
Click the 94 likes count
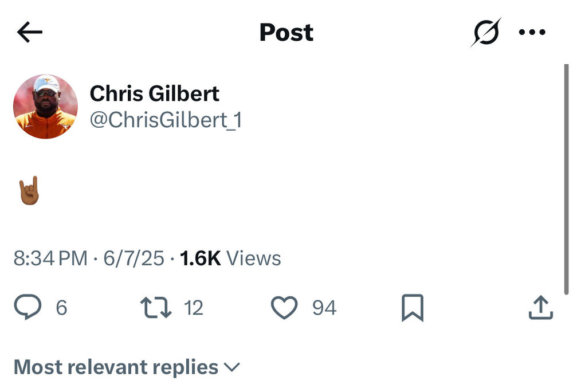pos(324,308)
